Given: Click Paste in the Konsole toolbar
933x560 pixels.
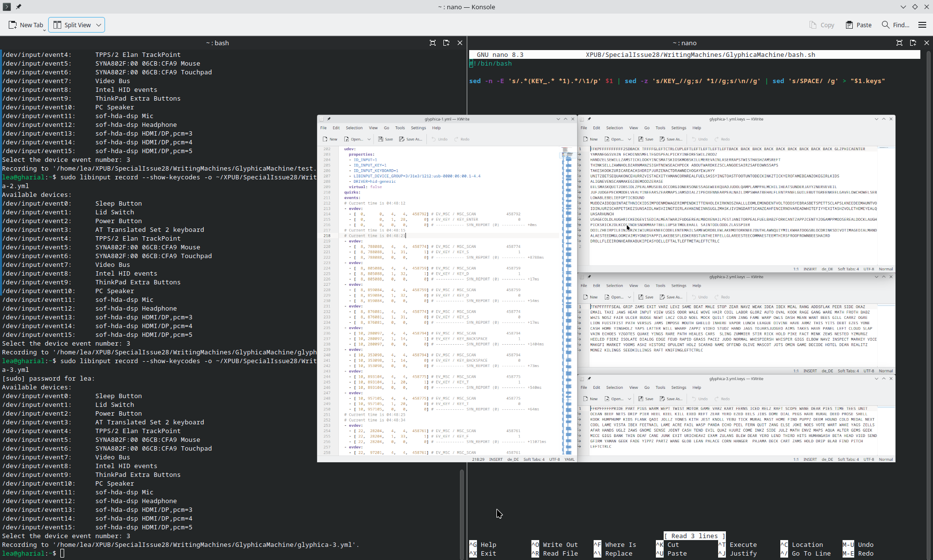Looking at the screenshot, I should click(x=859, y=25).
